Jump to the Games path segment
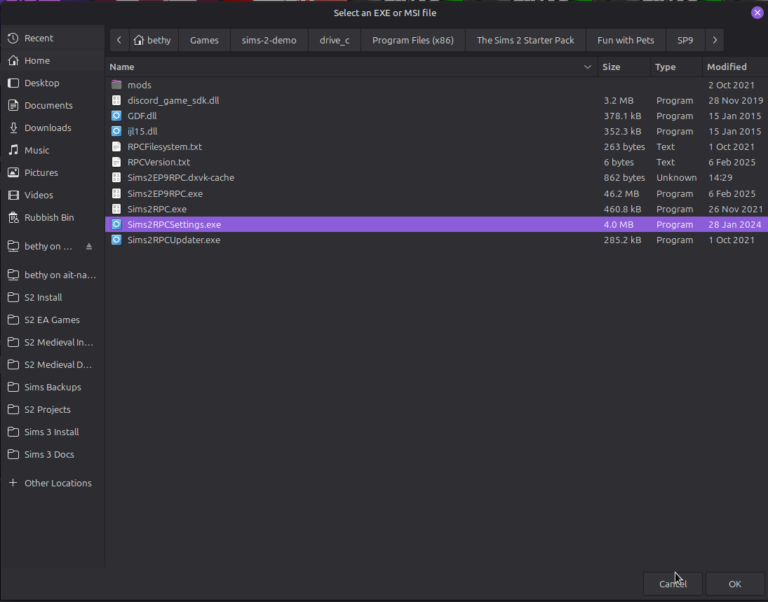Viewport: 768px width, 602px height. [x=204, y=40]
